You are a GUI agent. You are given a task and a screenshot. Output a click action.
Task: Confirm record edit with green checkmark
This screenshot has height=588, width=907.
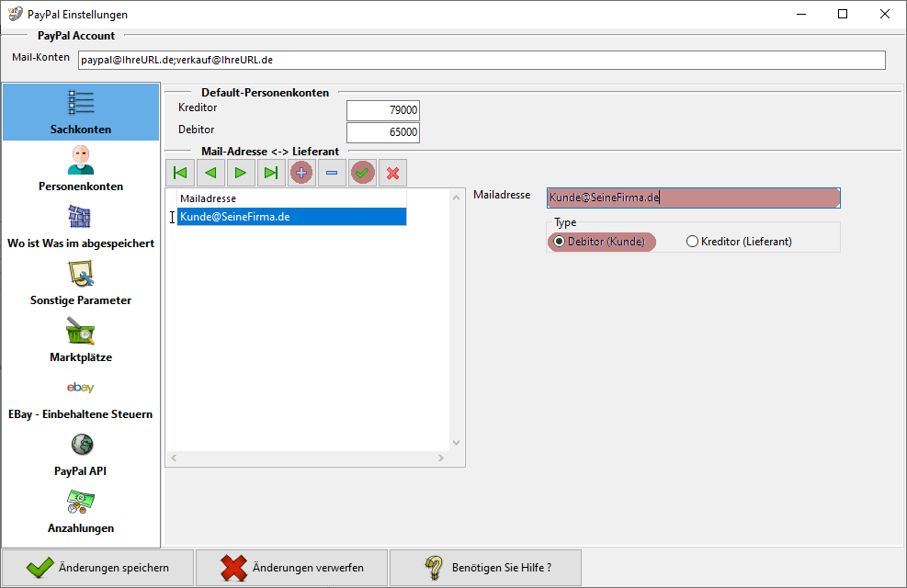[x=363, y=173]
